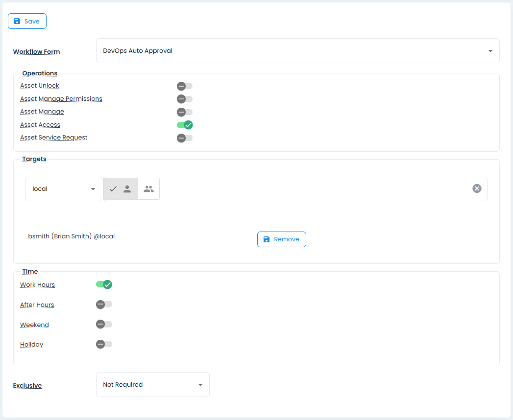
Task: Turn on the Weekend switch
Action: 104,325
